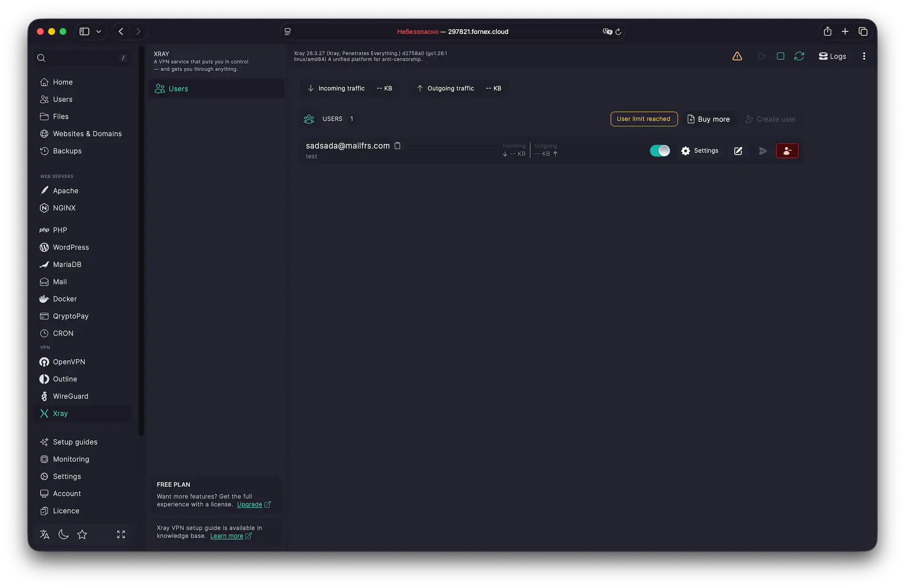Toggle the sidebar with browser panel button
The height and width of the screenshot is (588, 905).
click(x=84, y=31)
